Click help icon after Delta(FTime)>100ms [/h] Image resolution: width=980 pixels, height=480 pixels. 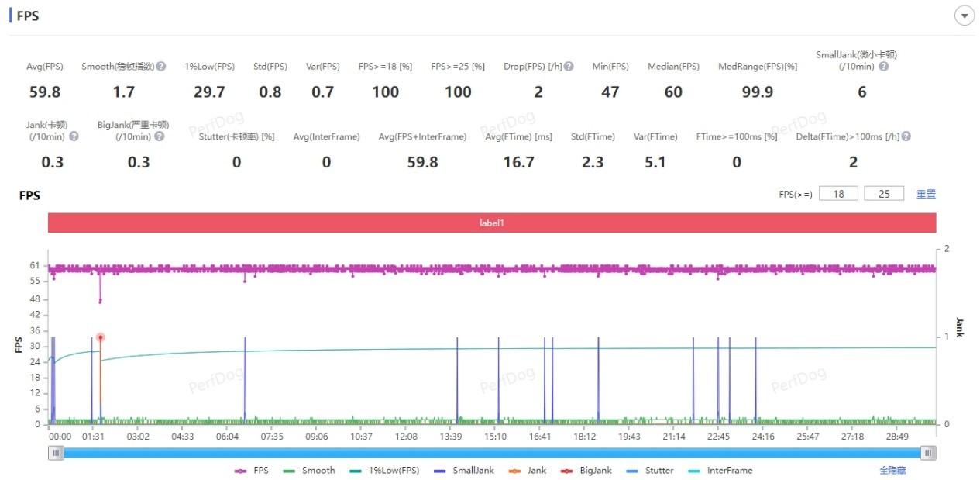[x=906, y=136]
